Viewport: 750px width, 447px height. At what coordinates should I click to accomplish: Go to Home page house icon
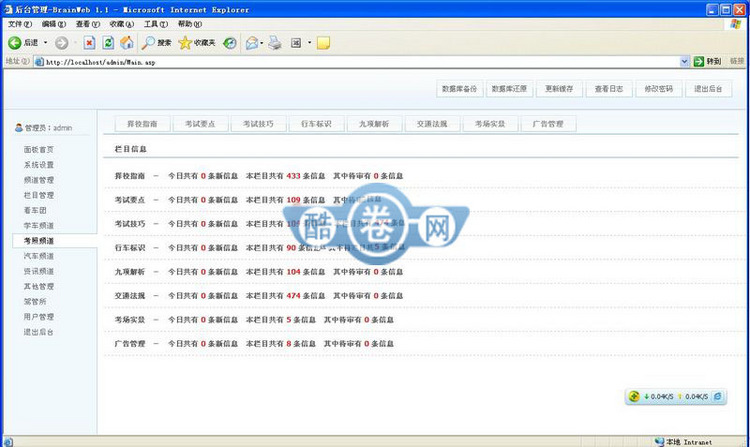point(127,43)
